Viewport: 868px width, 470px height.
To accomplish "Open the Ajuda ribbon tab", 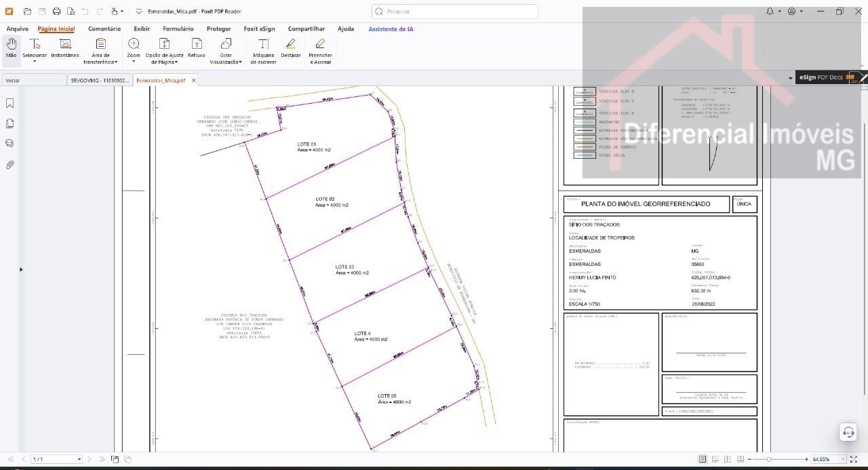I will coord(346,28).
